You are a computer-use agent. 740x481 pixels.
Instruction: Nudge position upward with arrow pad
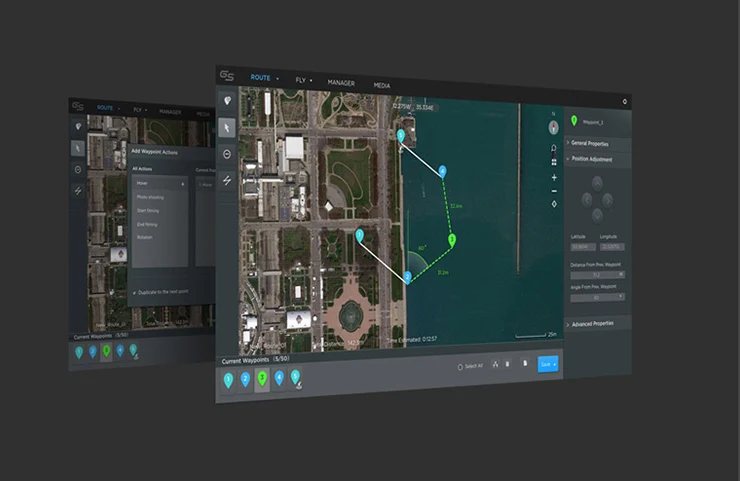coord(597,184)
